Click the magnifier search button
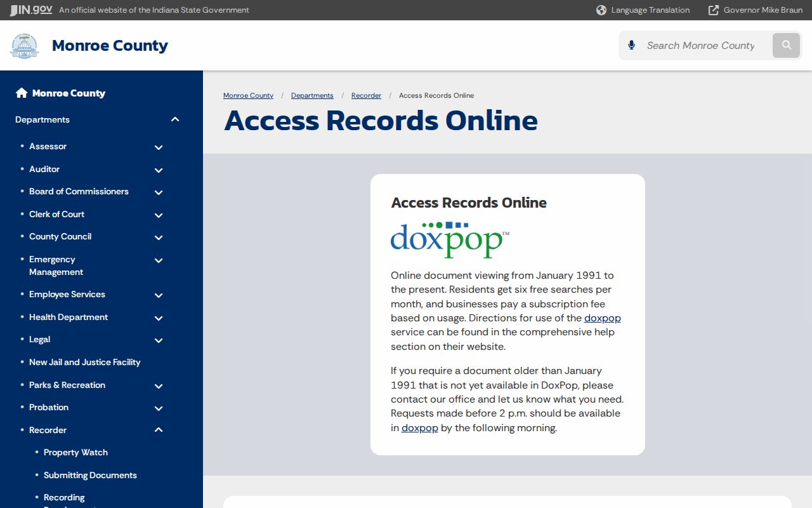Screen dimensions: 812x508 tap(787, 45)
